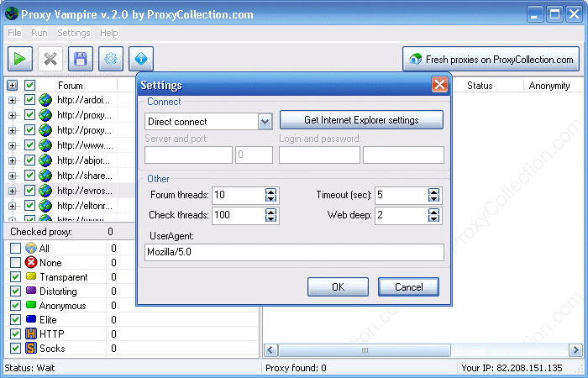
Task: Toggle the Forum header select-all checkbox
Action: [29, 85]
